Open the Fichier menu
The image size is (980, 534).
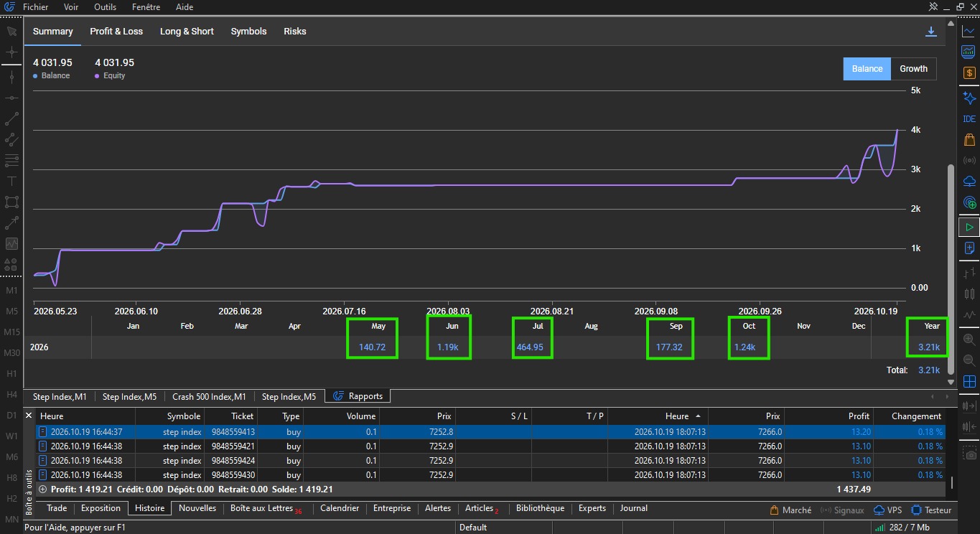[x=36, y=6]
